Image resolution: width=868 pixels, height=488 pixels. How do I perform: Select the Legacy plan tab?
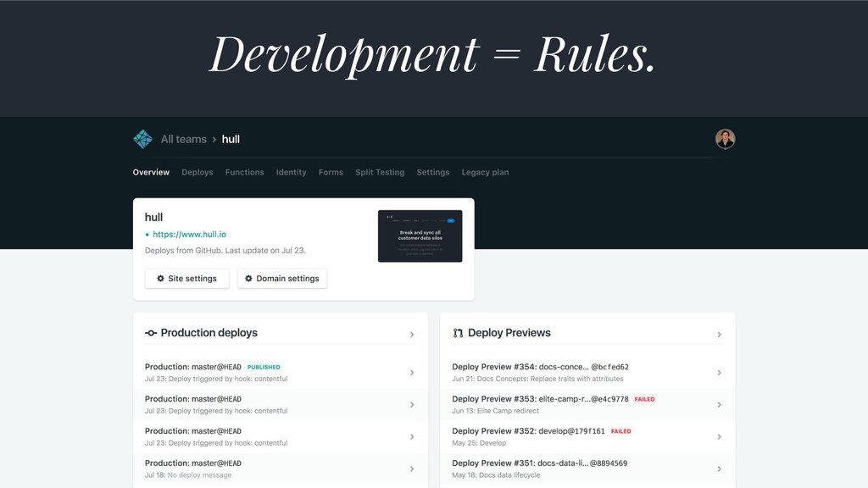coord(485,172)
